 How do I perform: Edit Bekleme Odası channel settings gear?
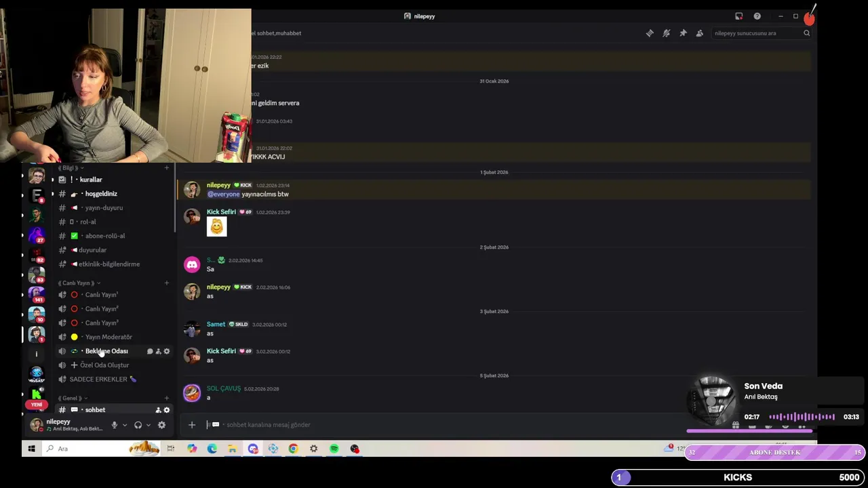(167, 351)
